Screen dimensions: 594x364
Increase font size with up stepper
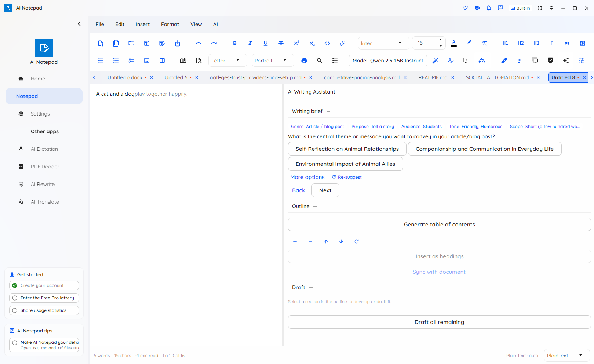(x=441, y=40)
